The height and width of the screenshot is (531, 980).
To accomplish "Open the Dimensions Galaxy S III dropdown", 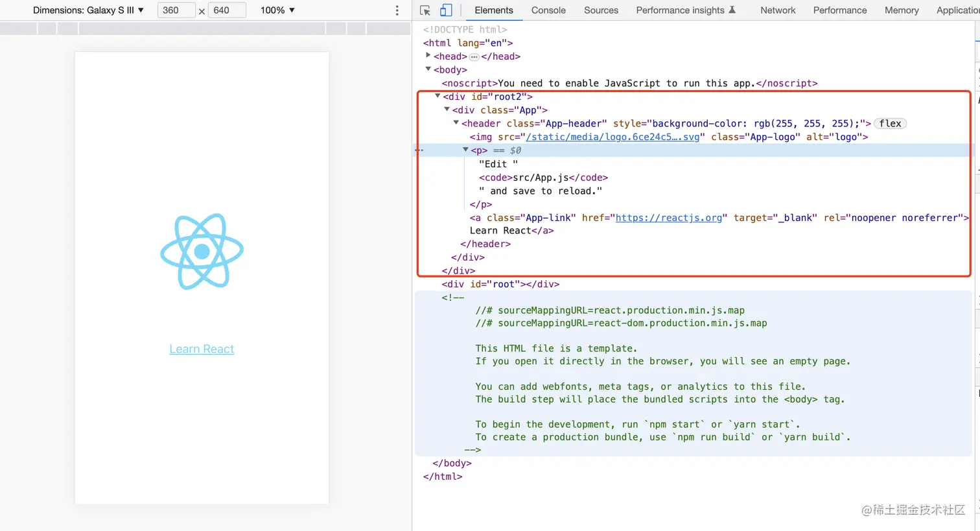I will click(88, 10).
